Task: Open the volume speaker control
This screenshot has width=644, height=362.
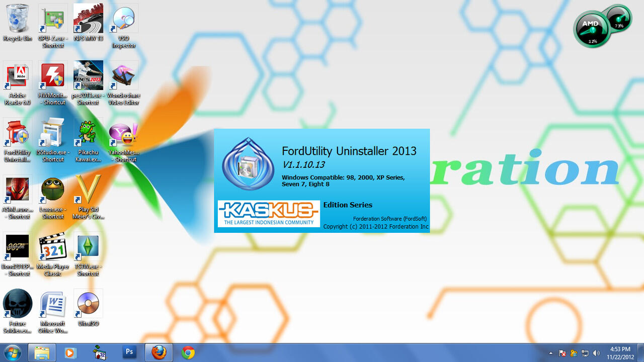Action: click(x=597, y=353)
